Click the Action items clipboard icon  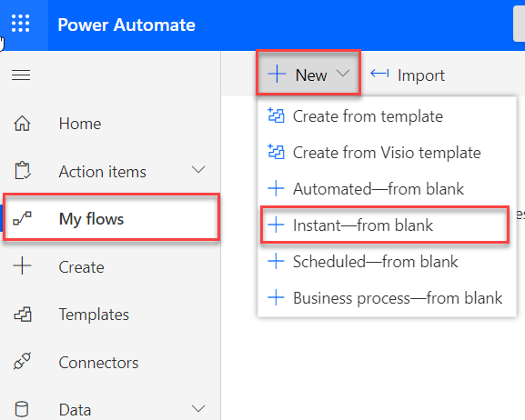pos(23,171)
